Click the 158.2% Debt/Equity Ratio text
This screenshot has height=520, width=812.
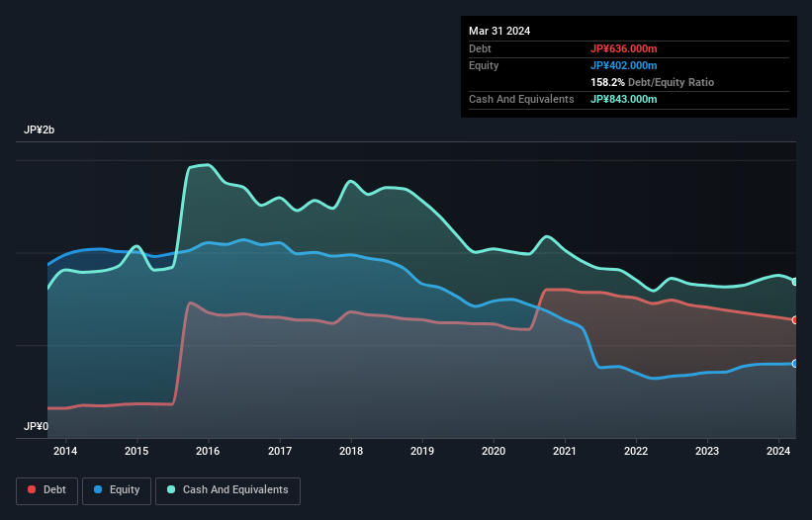[652, 82]
